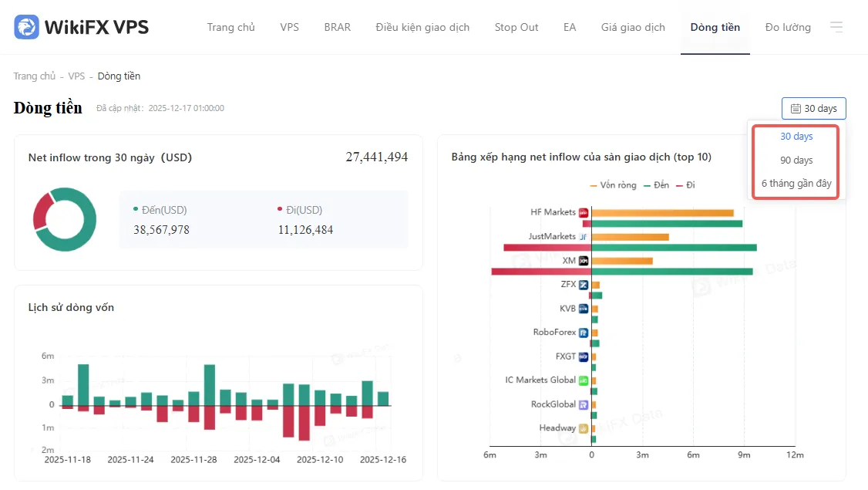Select 90 days from the dropdown list
Image resolution: width=868 pixels, height=490 pixels.
(796, 161)
